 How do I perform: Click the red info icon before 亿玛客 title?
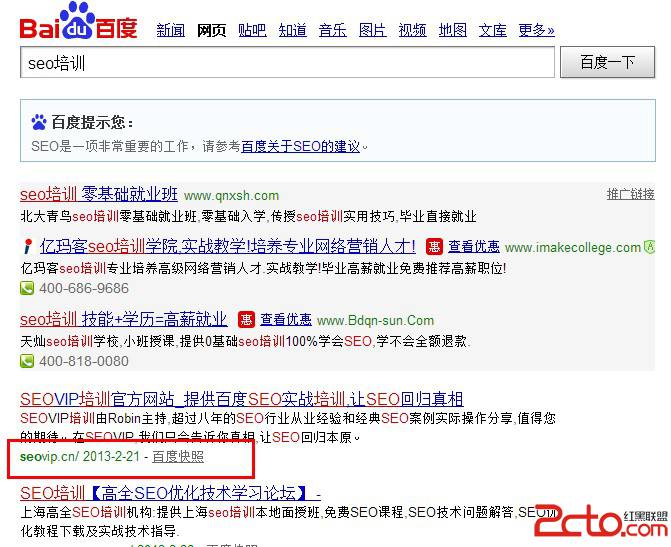pyautogui.click(x=28, y=247)
